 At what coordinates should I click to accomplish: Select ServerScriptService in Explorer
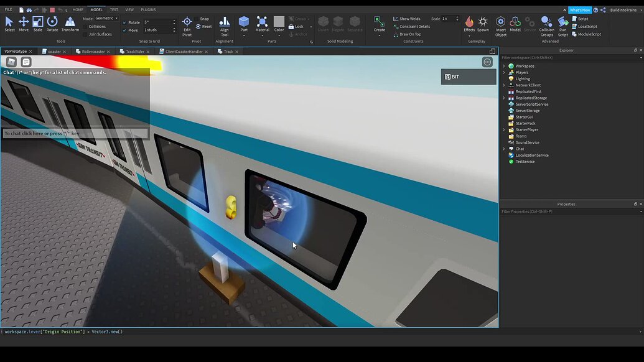(x=531, y=104)
